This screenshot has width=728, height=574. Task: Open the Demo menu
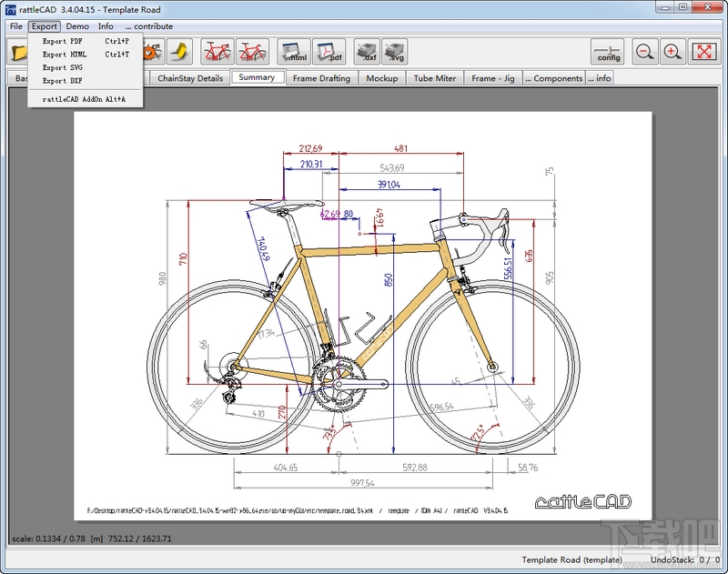[x=77, y=26]
